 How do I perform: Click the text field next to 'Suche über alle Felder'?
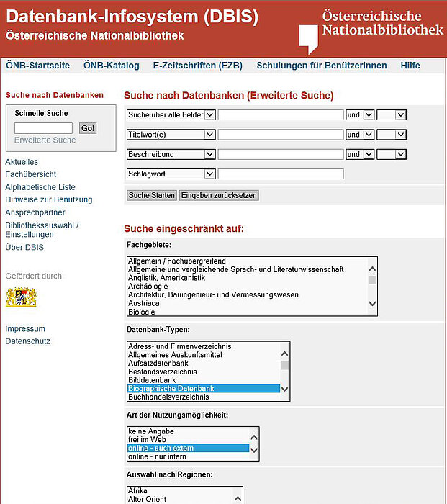[281, 114]
